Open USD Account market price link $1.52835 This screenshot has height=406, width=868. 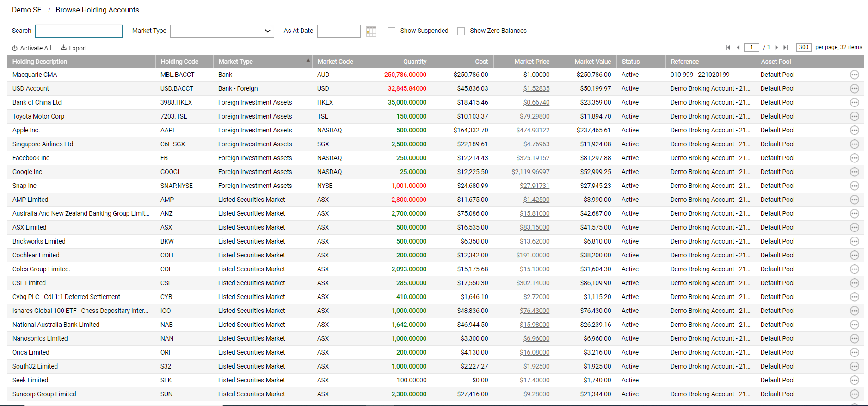pos(536,88)
